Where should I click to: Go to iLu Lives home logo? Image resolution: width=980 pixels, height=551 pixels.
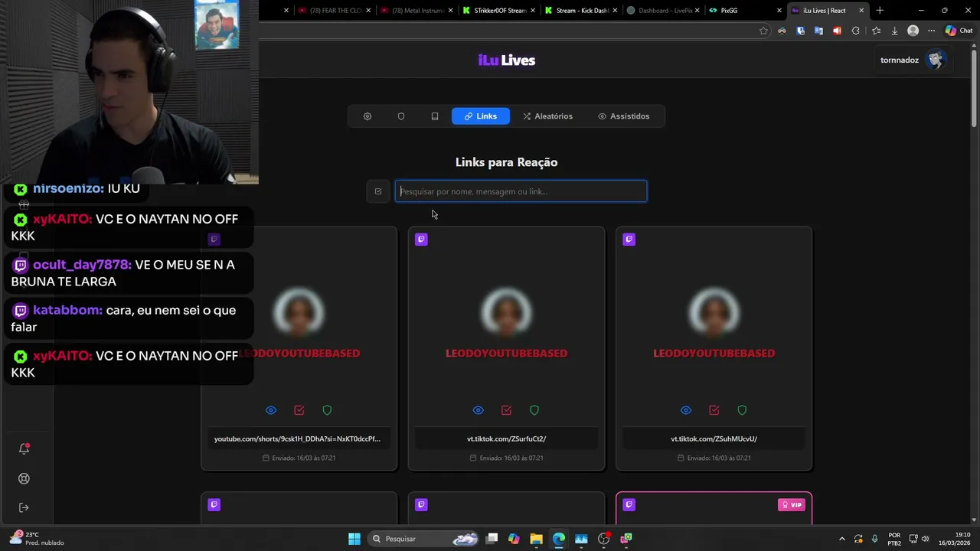(x=507, y=60)
